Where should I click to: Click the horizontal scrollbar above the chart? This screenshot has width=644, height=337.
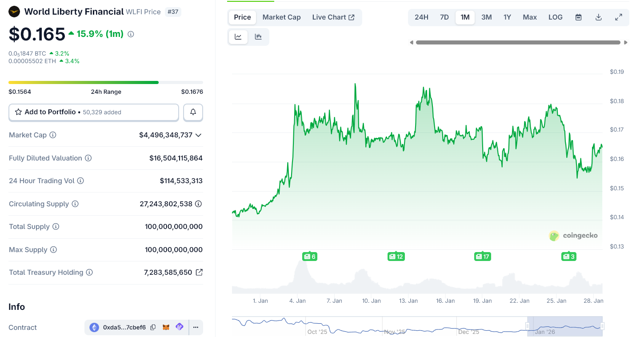518,43
